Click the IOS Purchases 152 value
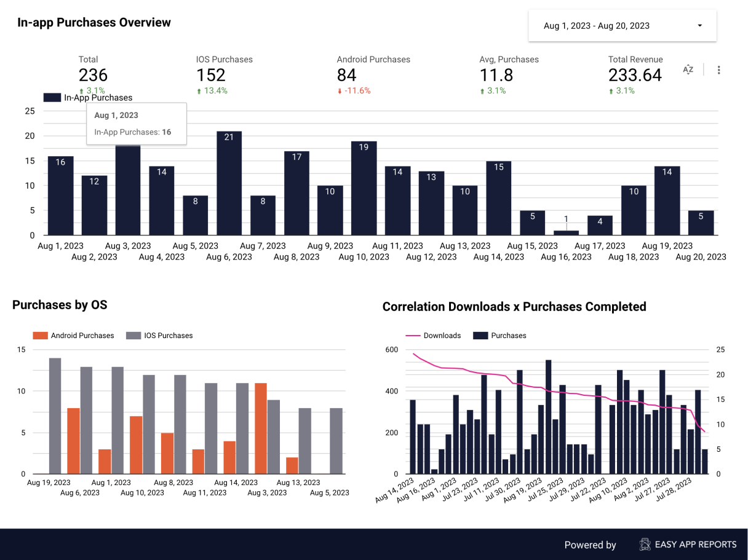The image size is (748, 560). click(x=211, y=75)
